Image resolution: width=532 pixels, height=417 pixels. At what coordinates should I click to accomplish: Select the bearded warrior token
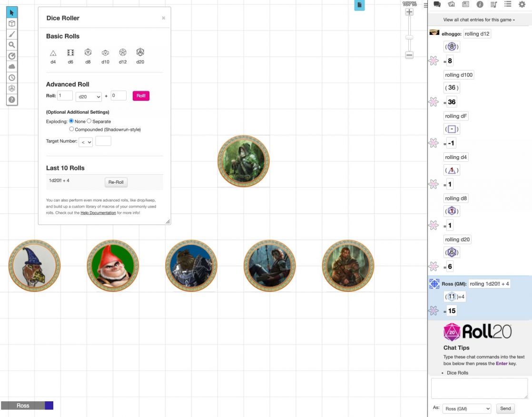tap(348, 266)
